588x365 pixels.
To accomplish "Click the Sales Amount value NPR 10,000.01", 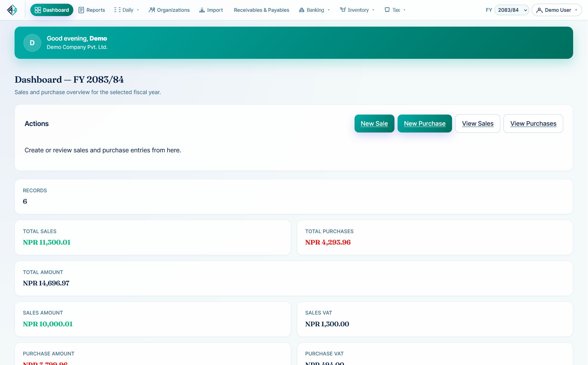I will (x=48, y=324).
